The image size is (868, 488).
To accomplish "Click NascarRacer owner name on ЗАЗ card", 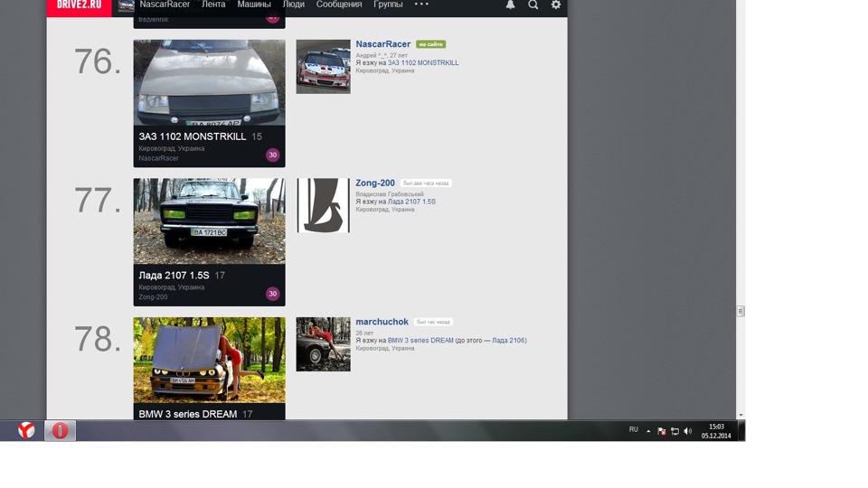I will pyautogui.click(x=158, y=158).
